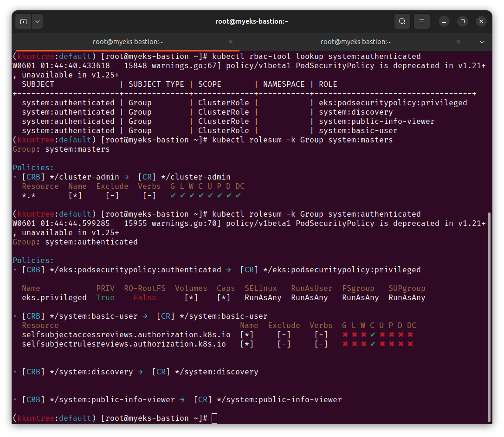504x437 pixels.
Task: Click the 'SUBJECT TYPE' column header text
Action: (156, 84)
